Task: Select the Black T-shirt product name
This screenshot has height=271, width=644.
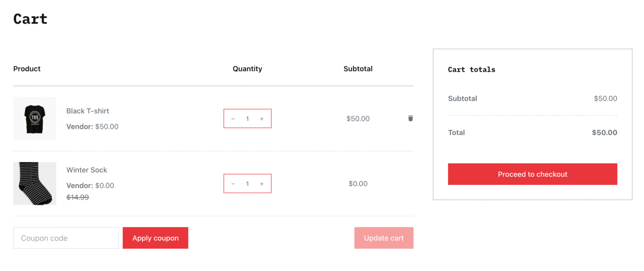Action: pyautogui.click(x=88, y=111)
